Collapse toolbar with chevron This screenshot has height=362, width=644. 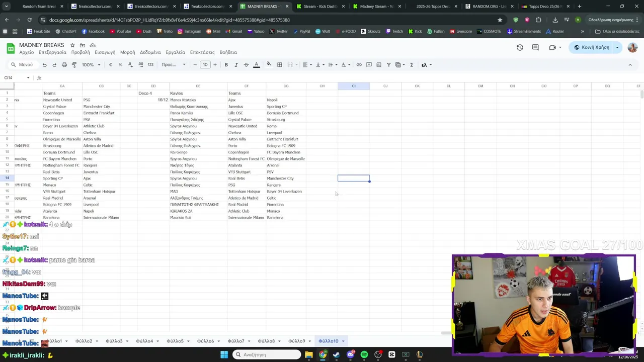(x=630, y=65)
